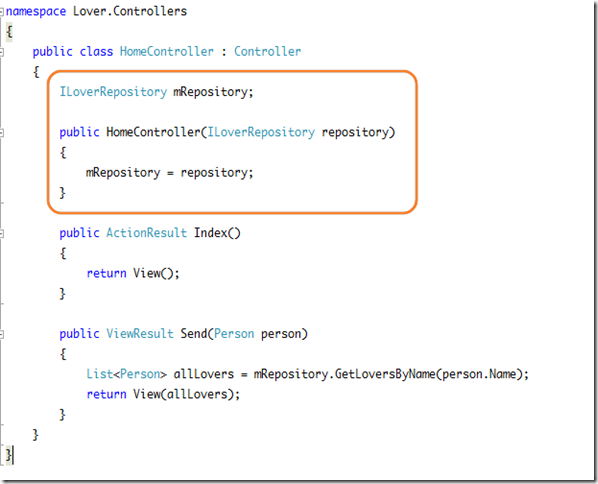The image size is (598, 484).
Task: Collapse the Index() method outline toggle
Action: coord(2,234)
